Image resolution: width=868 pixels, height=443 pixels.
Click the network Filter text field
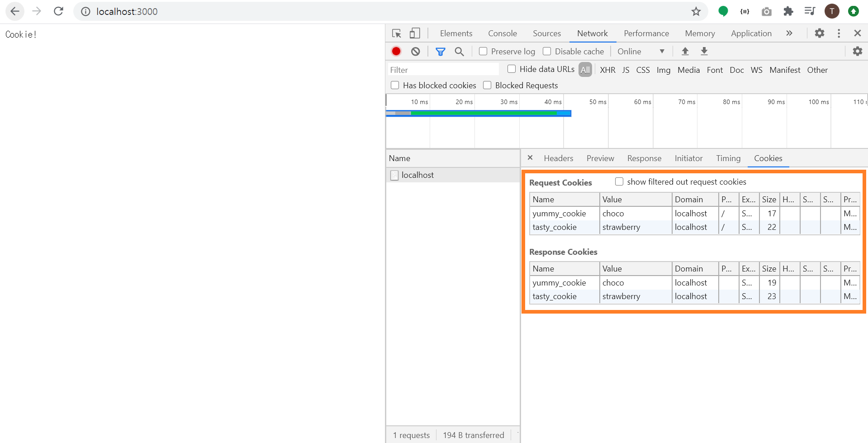tap(443, 70)
